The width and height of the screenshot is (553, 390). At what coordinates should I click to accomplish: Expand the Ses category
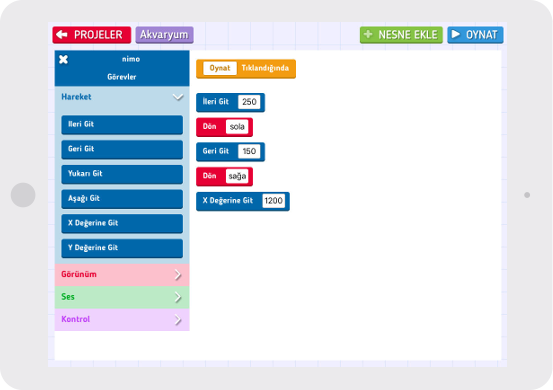122,297
